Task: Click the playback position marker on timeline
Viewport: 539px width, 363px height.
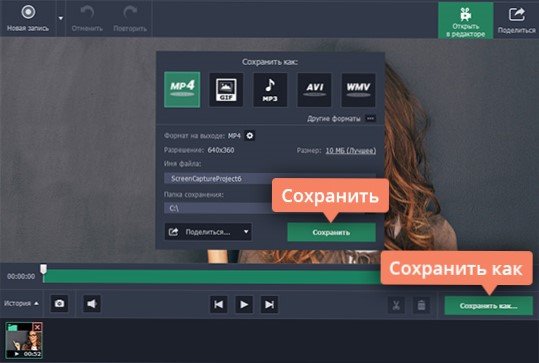Action: pyautogui.click(x=43, y=269)
